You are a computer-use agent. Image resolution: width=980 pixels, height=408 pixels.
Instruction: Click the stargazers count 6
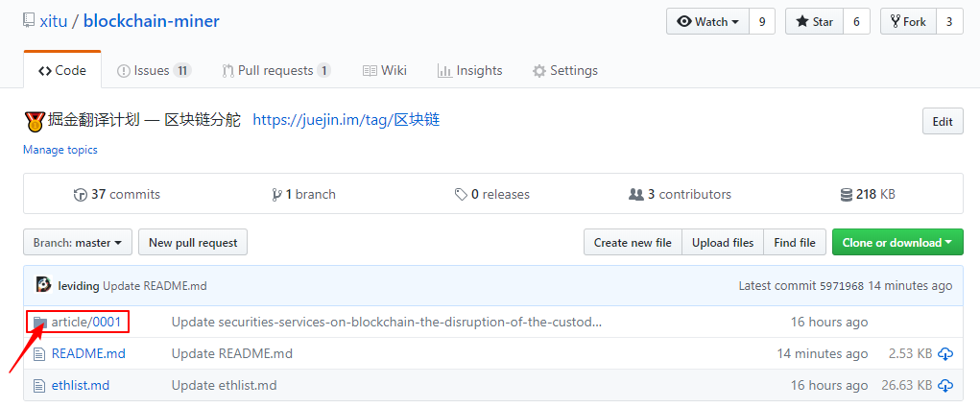pos(856,22)
